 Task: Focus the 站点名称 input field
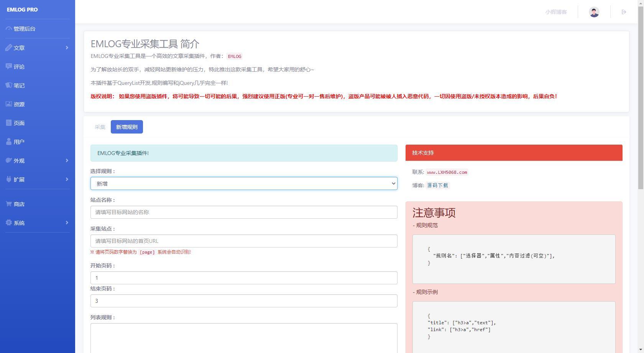point(244,212)
